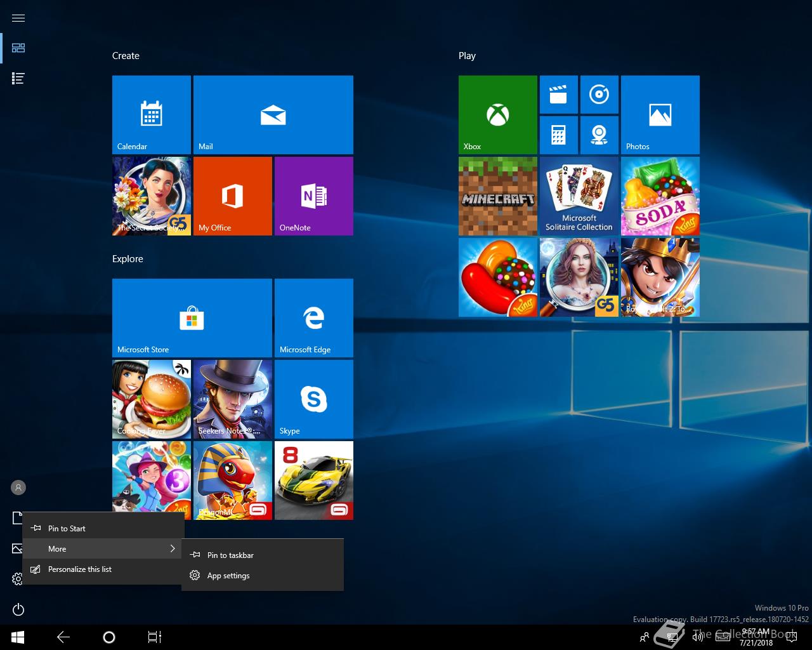
Task: Open the Xbox tile
Action: coord(498,115)
